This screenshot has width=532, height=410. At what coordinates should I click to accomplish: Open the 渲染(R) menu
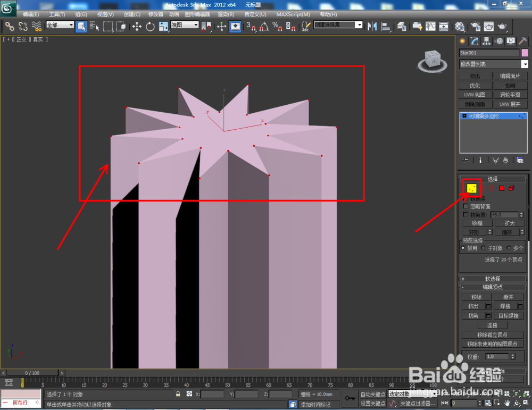point(226,14)
